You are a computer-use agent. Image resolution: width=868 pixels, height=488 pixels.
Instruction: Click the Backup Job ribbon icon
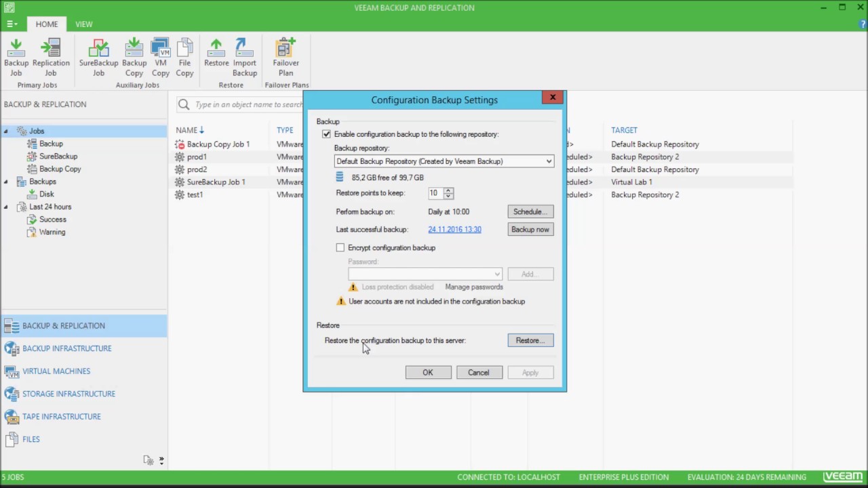coord(16,58)
